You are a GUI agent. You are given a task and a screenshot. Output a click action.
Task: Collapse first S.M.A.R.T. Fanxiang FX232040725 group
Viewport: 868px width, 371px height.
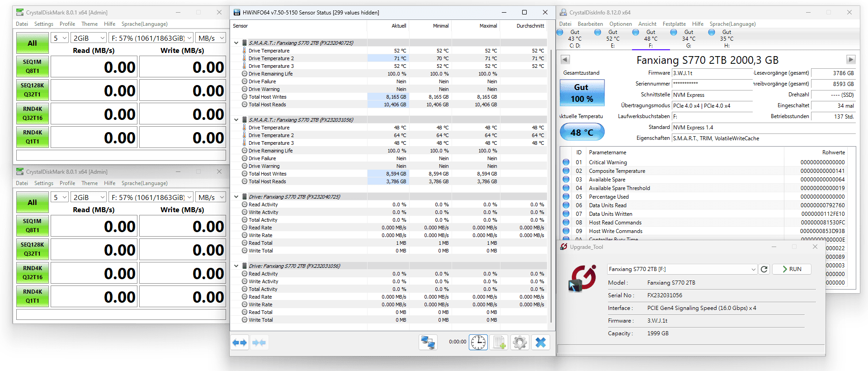click(x=236, y=43)
